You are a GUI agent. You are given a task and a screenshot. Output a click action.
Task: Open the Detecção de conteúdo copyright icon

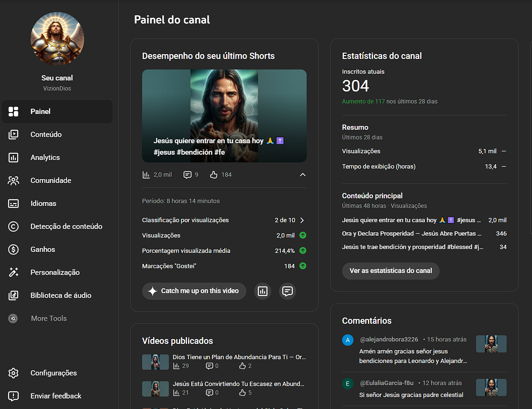tap(13, 227)
